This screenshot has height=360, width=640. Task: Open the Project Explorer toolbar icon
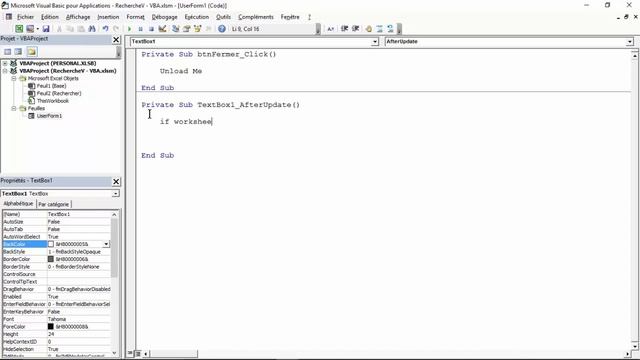(176, 29)
